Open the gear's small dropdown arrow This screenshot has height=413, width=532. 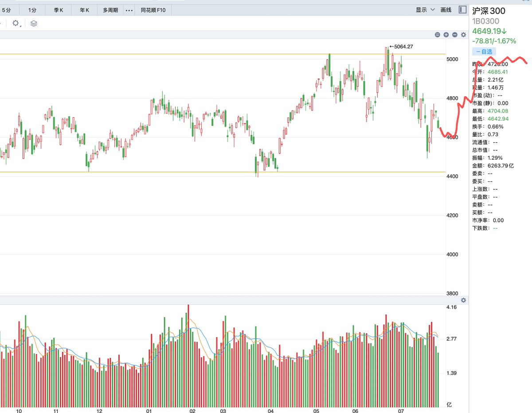[x=21, y=26]
